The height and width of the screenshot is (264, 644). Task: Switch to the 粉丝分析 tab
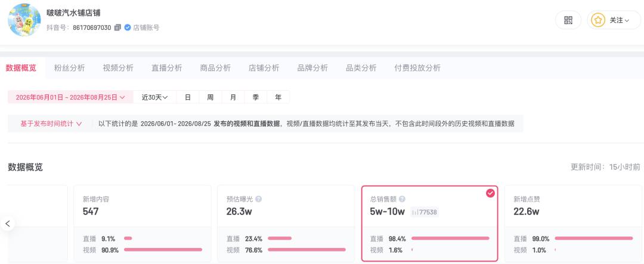pos(69,68)
